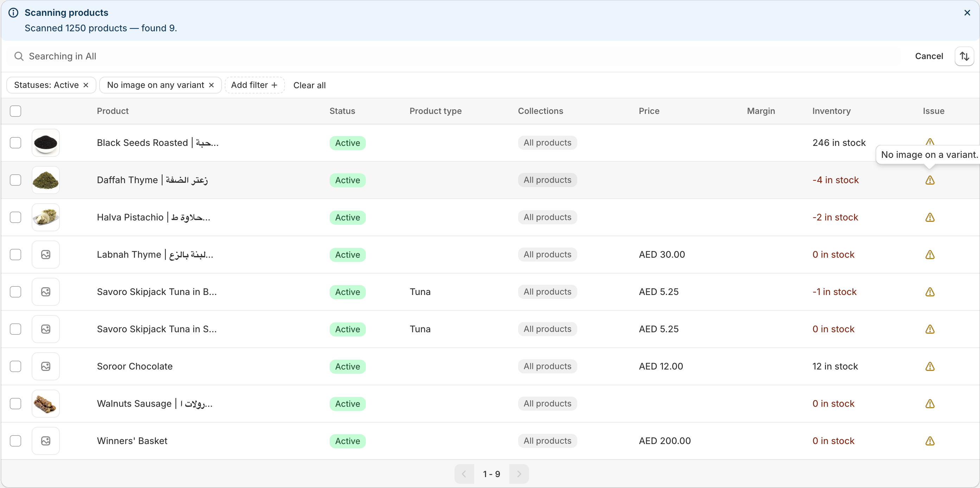The image size is (980, 488).
Task: Click placeholder image icon for Labnah Thyme
Action: [46, 255]
